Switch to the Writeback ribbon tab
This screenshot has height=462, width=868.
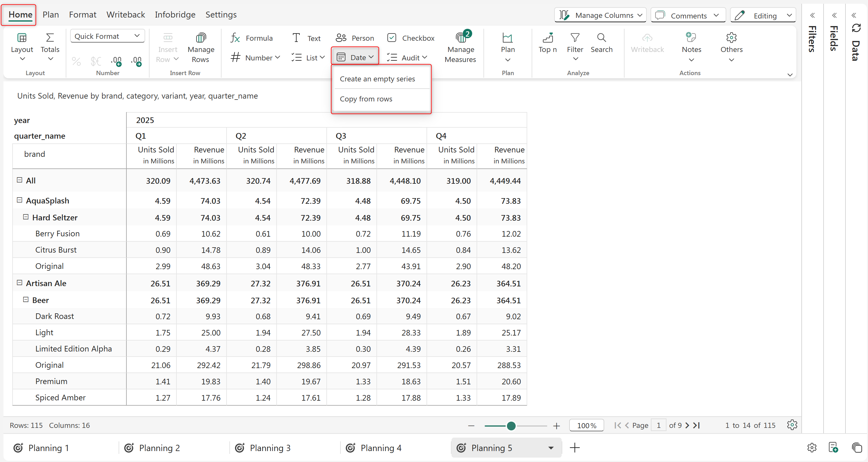coord(125,14)
